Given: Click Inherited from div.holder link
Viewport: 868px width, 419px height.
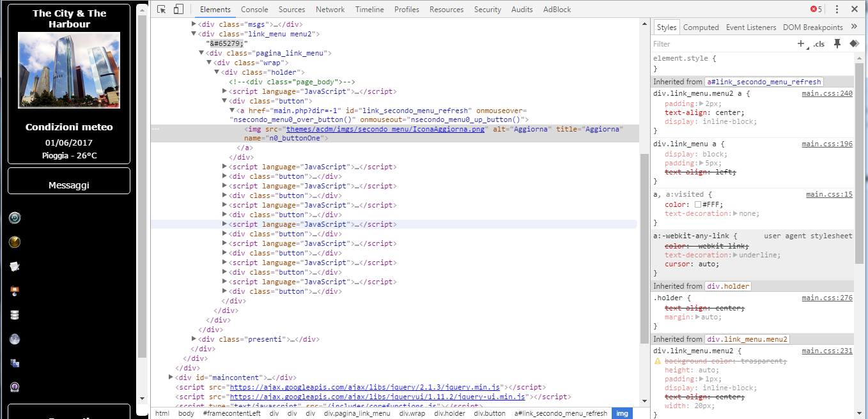Looking at the screenshot, I should point(728,286).
